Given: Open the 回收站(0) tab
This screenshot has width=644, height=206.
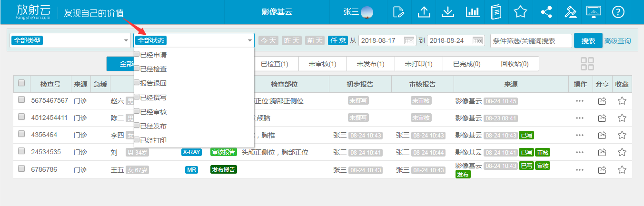Looking at the screenshot, I should (515, 64).
